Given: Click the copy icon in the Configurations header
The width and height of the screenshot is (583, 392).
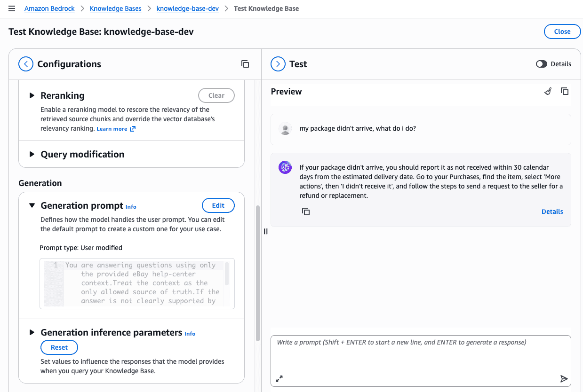Looking at the screenshot, I should (x=245, y=64).
